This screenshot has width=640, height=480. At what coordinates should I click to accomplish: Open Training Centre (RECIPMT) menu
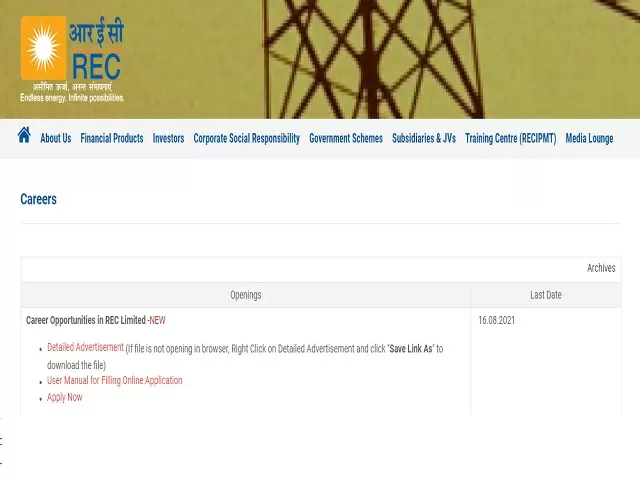click(511, 138)
